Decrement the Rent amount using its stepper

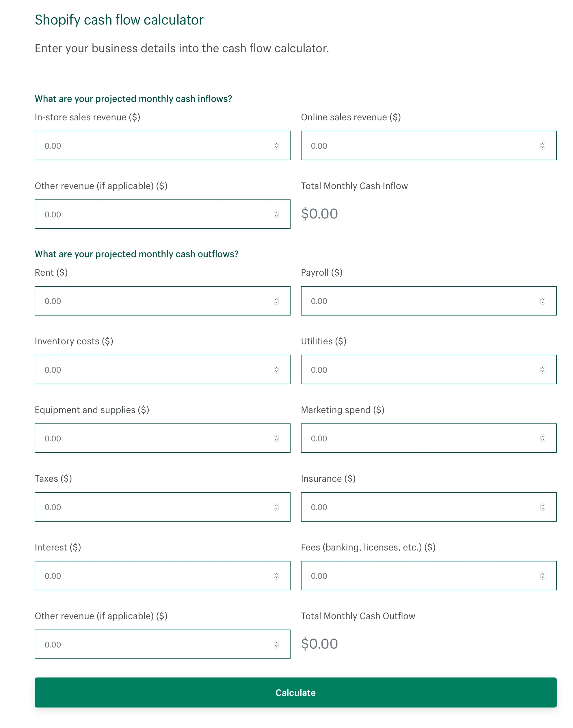276,303
